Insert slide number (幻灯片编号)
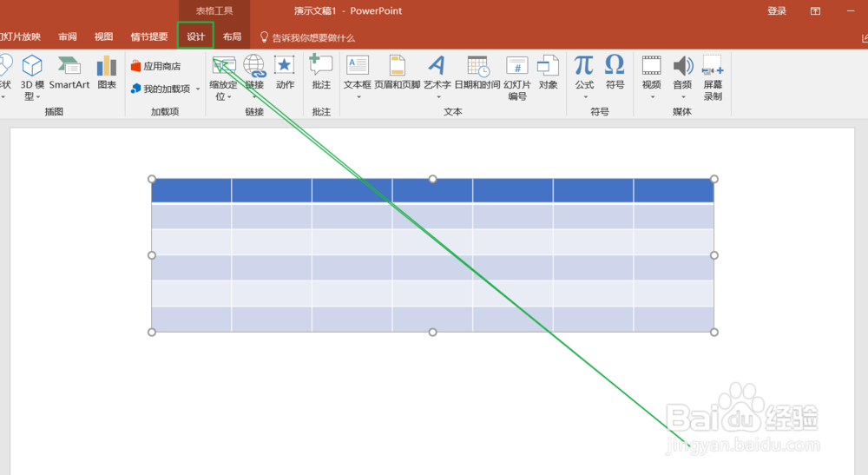This screenshot has height=475, width=868. click(x=517, y=77)
